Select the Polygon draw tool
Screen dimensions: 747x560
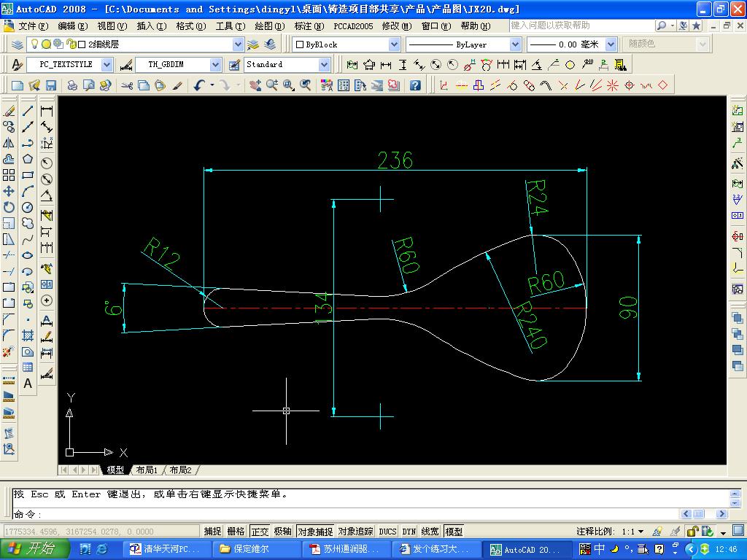[x=28, y=158]
